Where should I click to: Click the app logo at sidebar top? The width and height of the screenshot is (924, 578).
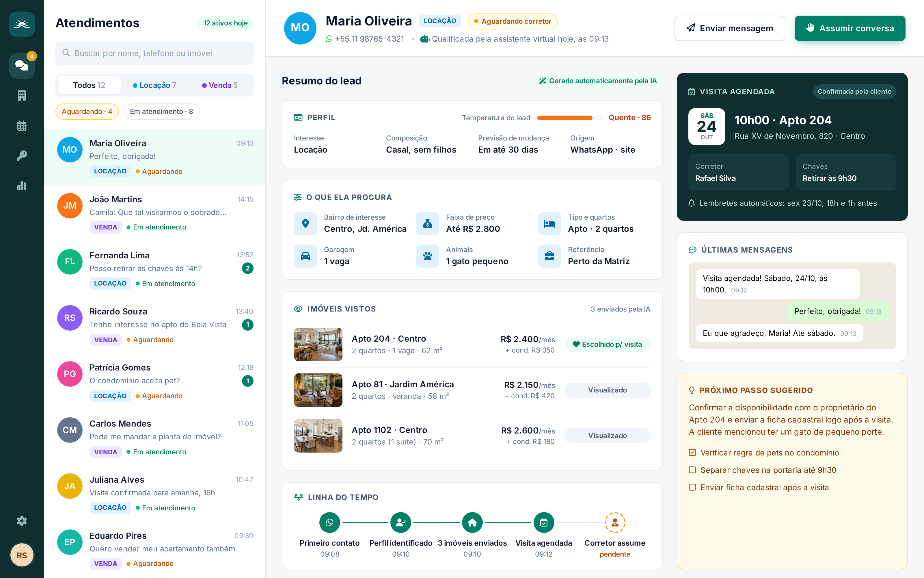pos(22,24)
